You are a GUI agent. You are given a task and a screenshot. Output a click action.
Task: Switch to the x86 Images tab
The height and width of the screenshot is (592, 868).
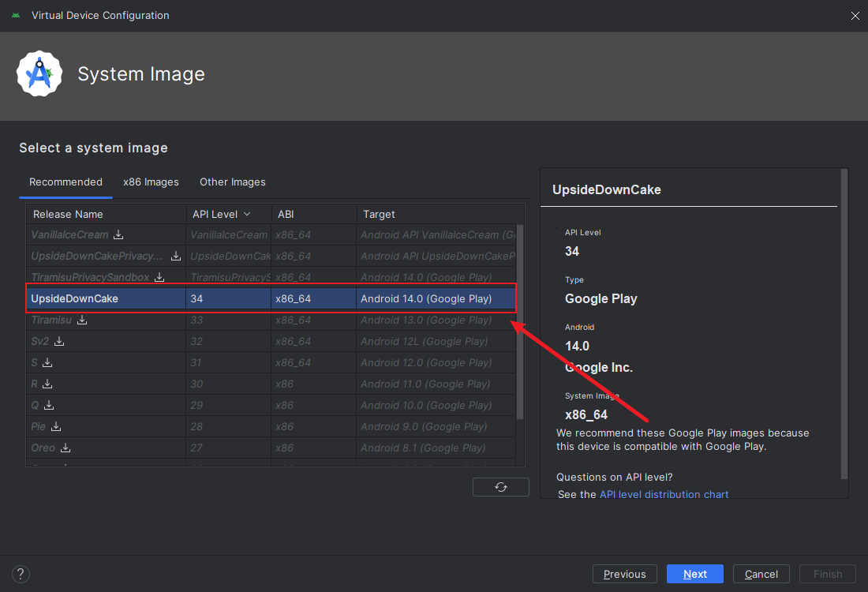[x=151, y=182]
